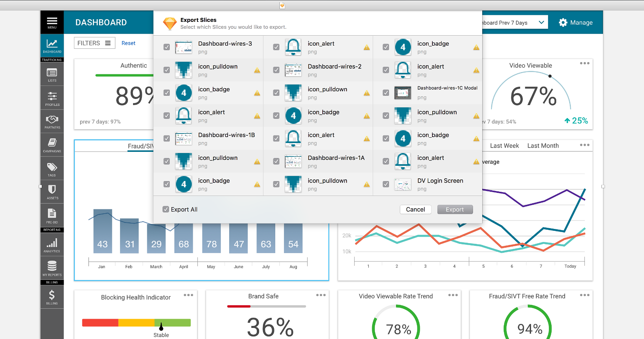This screenshot has width=644, height=339.
Task: Select the Campaigns sidebar icon
Action: tap(52, 145)
